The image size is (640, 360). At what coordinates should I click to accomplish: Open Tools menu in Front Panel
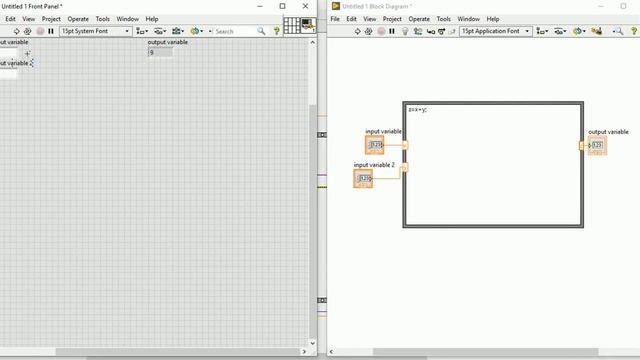[x=102, y=19]
